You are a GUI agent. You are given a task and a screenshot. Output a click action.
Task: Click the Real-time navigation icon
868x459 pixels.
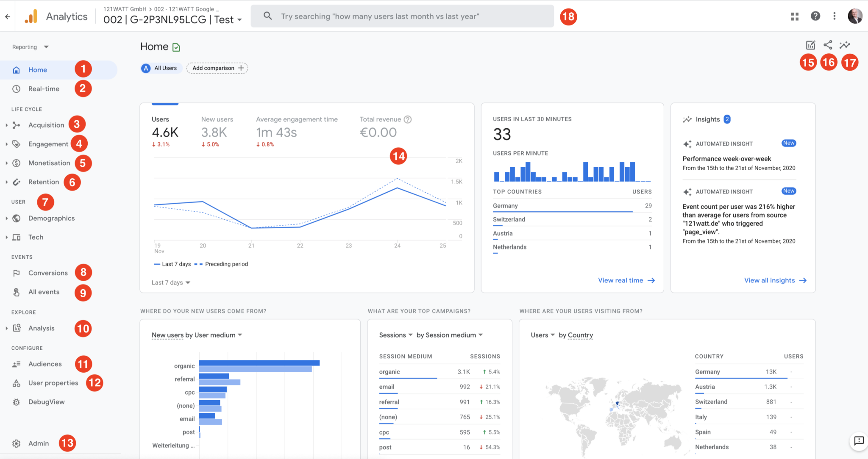[17, 88]
